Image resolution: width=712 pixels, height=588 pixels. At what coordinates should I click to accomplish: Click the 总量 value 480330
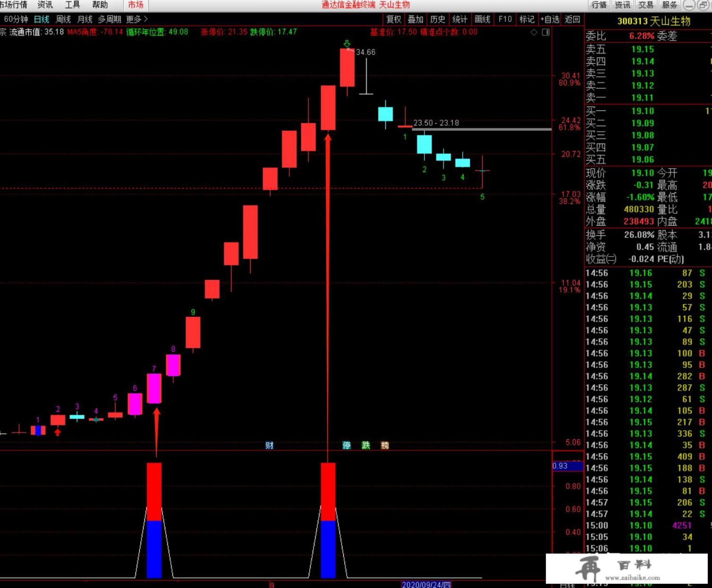(x=639, y=209)
